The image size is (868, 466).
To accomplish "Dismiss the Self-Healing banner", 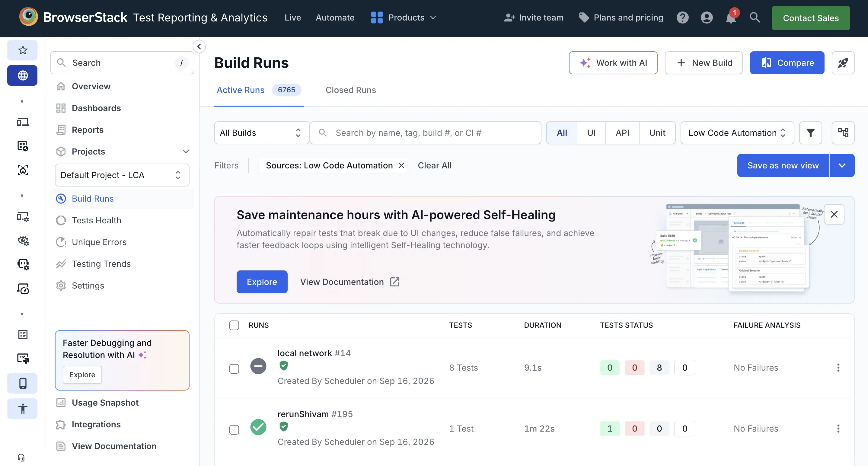I will 834,214.
